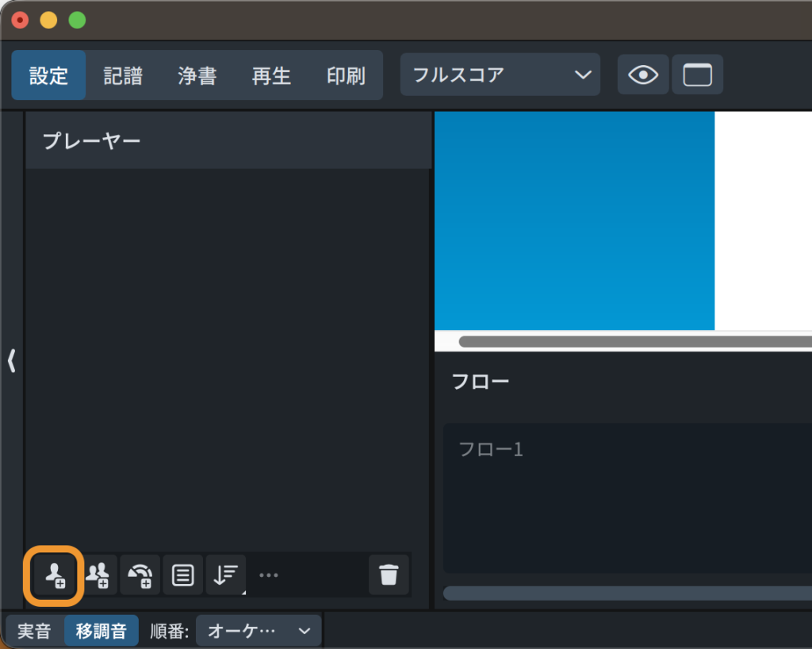Select 実音 concert pitch toggle
Viewport: 812px width, 649px height.
[34, 631]
